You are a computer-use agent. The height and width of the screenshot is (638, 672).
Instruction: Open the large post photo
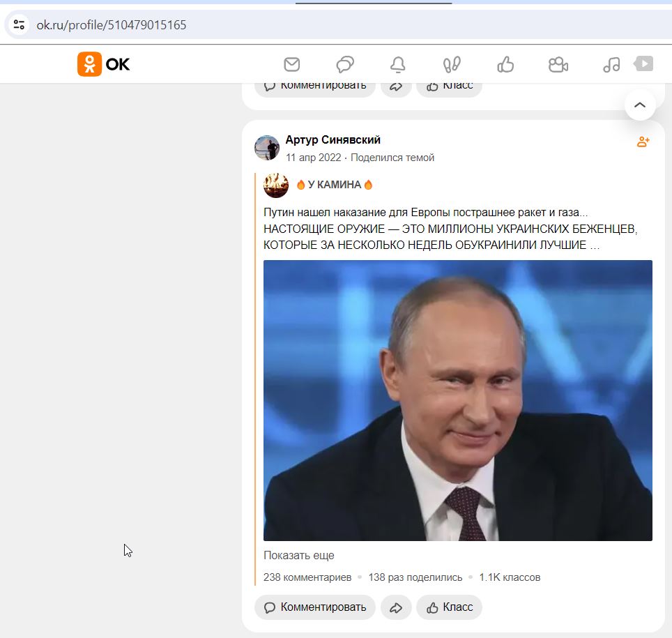[x=458, y=400]
